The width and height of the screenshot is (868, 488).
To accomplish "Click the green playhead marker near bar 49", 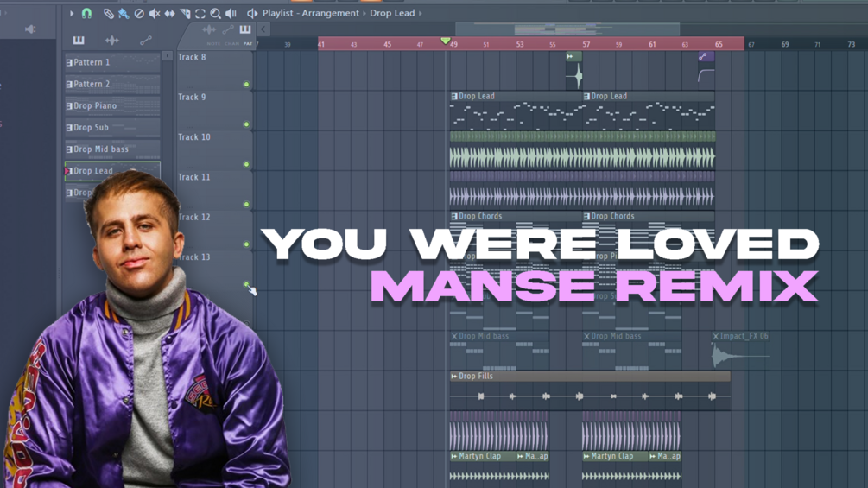I will click(445, 41).
